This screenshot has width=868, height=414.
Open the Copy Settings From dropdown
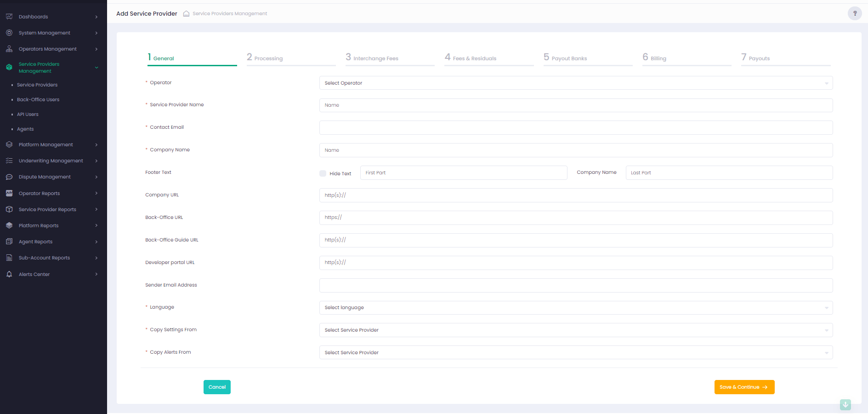pyautogui.click(x=575, y=330)
